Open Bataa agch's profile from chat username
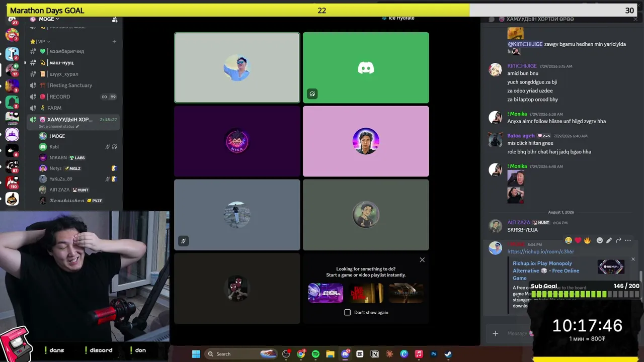The width and height of the screenshot is (644, 362). [x=521, y=136]
